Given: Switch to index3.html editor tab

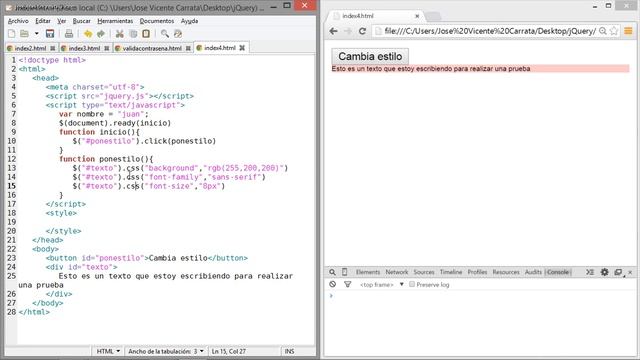Looking at the screenshot, I should [84, 48].
